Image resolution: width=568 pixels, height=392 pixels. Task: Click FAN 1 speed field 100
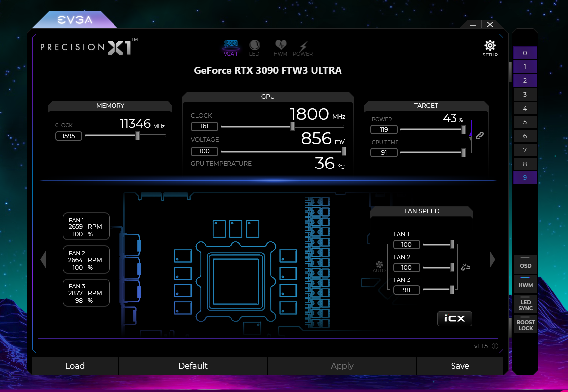click(406, 244)
